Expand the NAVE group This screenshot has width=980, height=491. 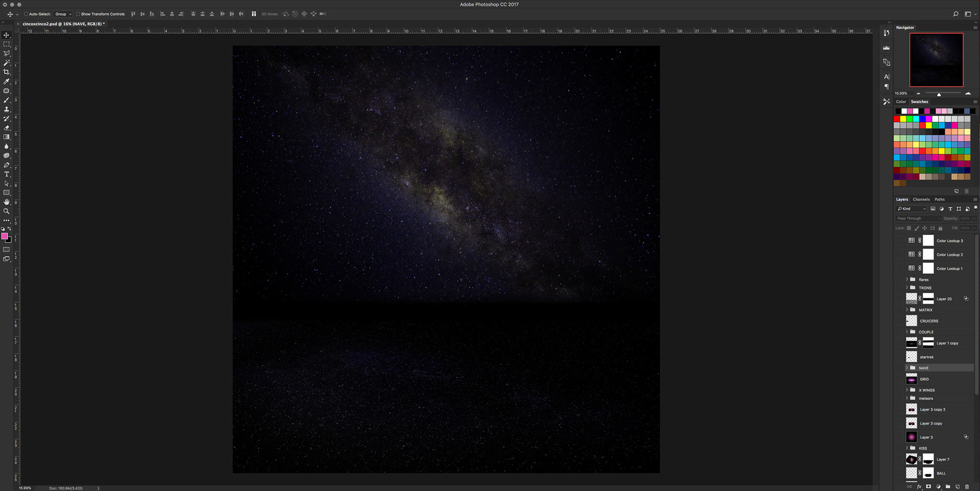(x=907, y=368)
